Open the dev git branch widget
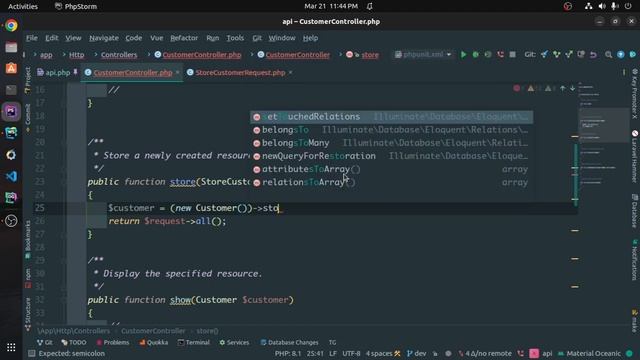The height and width of the screenshot is (360, 640). [417, 353]
